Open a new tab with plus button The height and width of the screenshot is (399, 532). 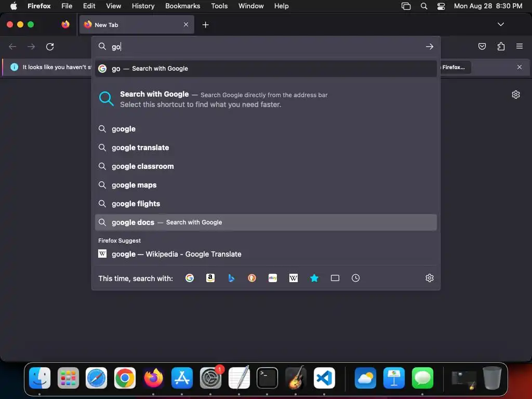[x=205, y=25]
